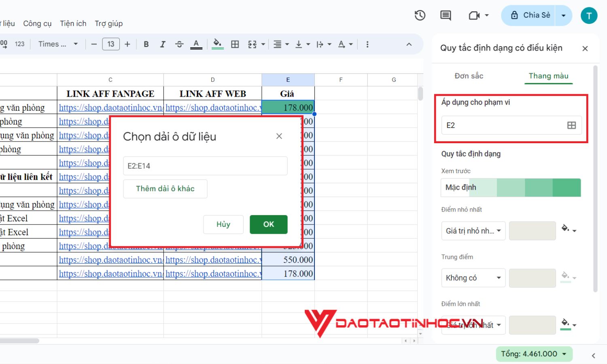Expand the Không có midpoint dropdown
The width and height of the screenshot is (607, 364).
click(x=473, y=278)
